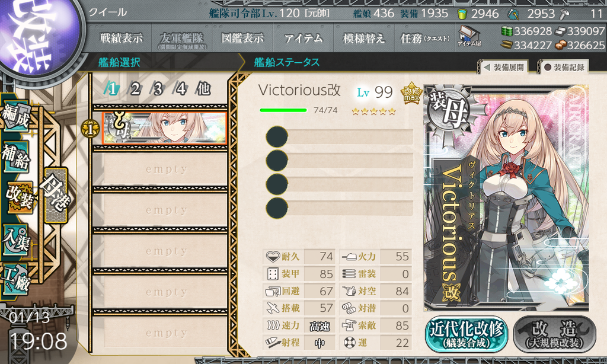This screenshot has height=364, width=607.
Task: Open the 編成 fleet composition icon
Action: click(x=15, y=116)
